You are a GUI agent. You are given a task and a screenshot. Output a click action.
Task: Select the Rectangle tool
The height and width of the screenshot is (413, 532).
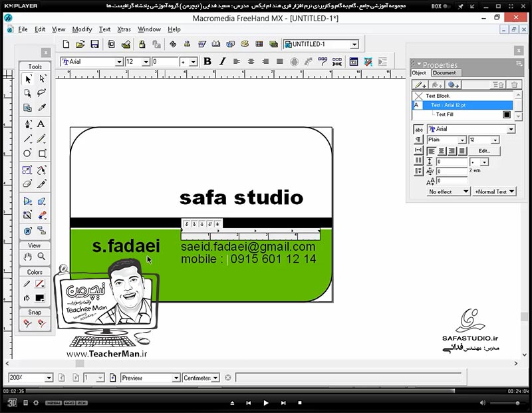[x=42, y=154]
